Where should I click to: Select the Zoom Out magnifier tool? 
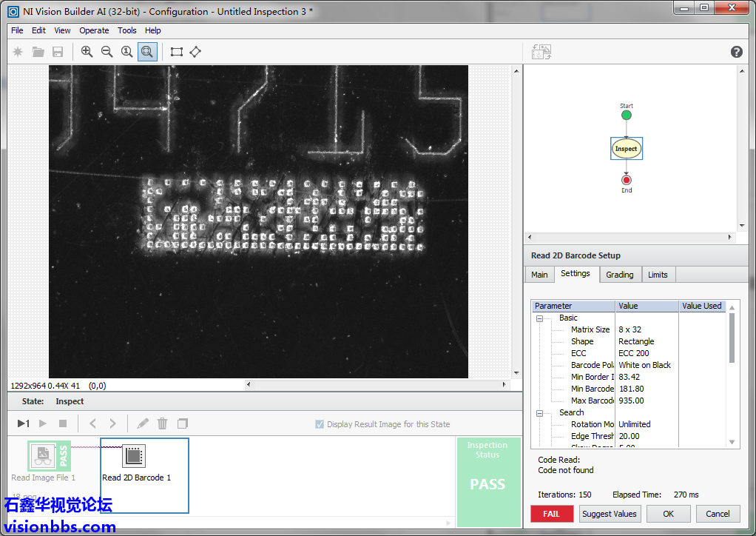[107, 52]
